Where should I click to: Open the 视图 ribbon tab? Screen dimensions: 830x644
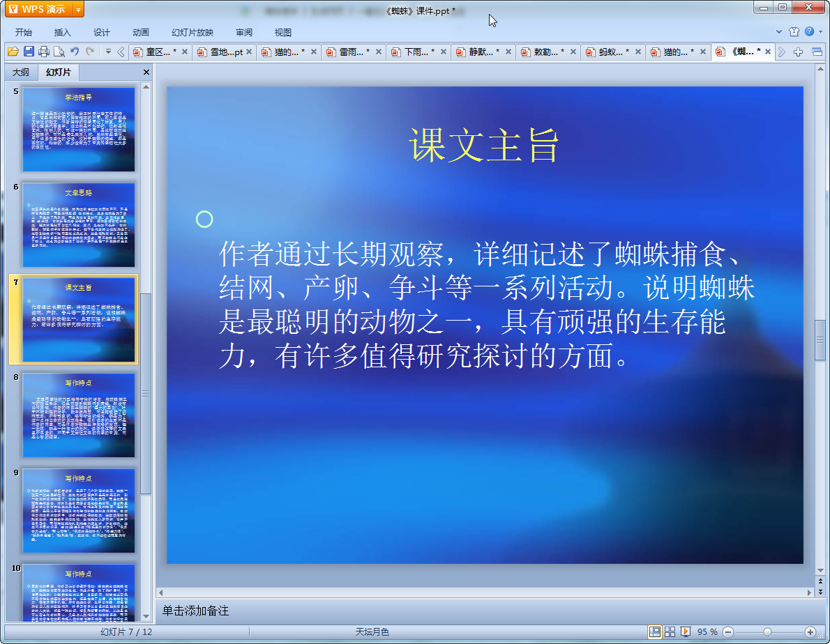point(283,32)
